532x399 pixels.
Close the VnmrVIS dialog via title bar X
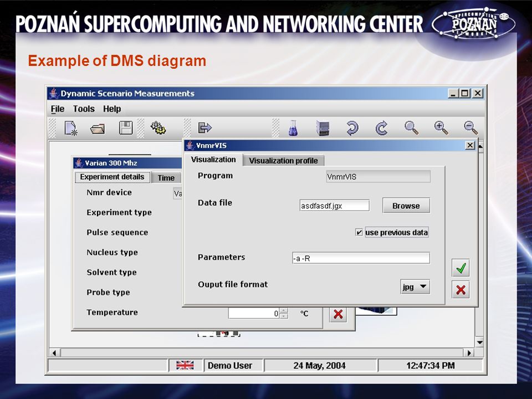470,145
